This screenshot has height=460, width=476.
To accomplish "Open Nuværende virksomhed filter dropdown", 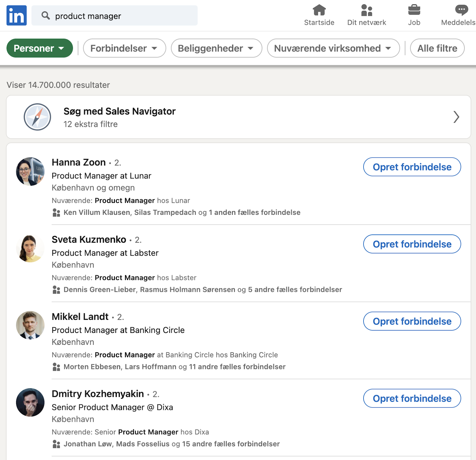I will pos(333,48).
